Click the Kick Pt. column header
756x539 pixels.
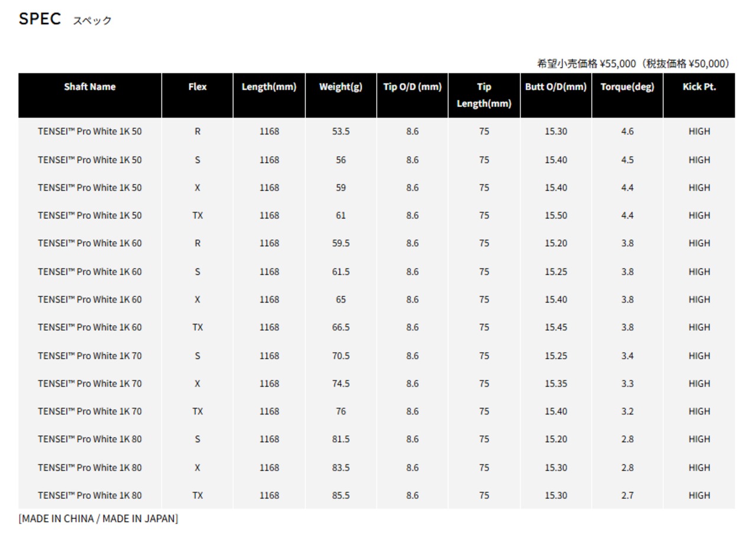pyautogui.click(x=699, y=87)
